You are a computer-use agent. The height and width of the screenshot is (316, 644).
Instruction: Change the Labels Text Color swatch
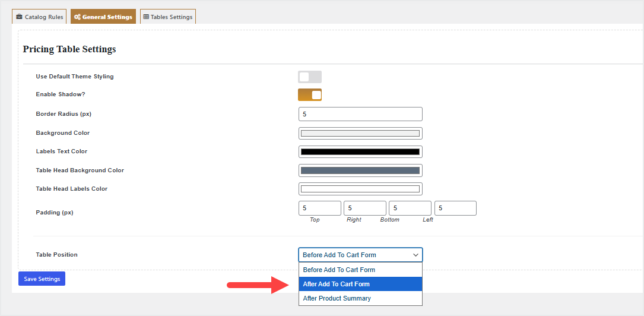(360, 151)
